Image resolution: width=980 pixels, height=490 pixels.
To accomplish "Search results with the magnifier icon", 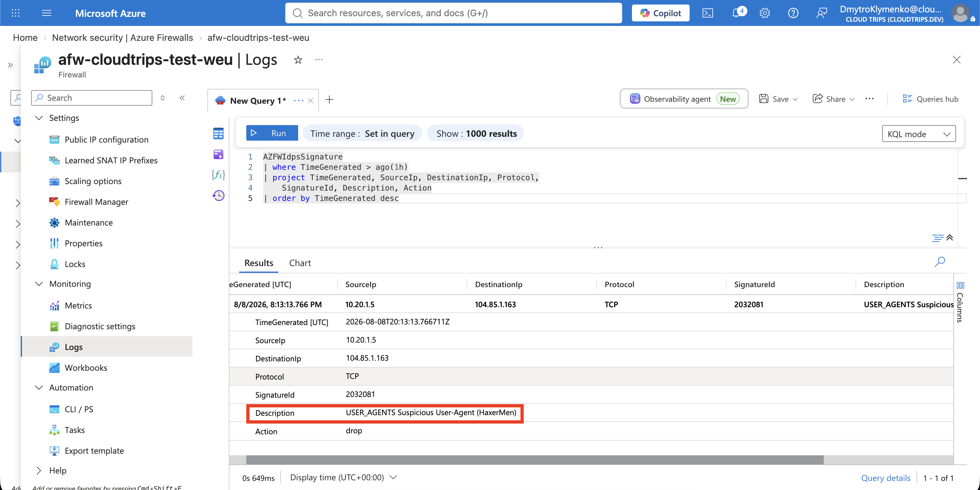I will pos(940,261).
